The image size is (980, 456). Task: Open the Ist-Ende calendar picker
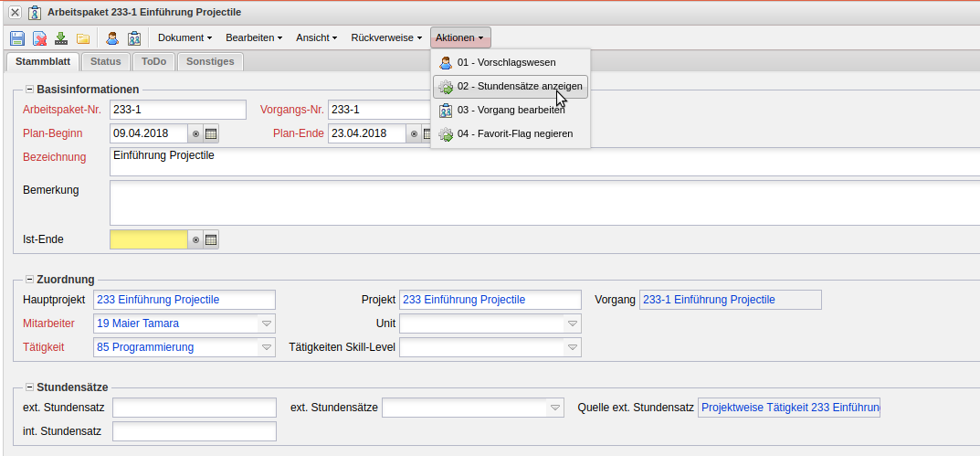[x=211, y=240]
